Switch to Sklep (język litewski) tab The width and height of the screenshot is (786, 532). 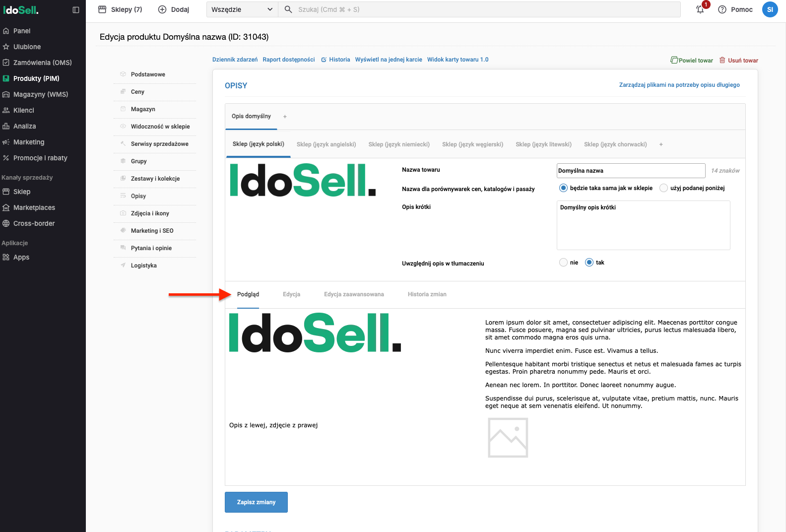coord(543,144)
